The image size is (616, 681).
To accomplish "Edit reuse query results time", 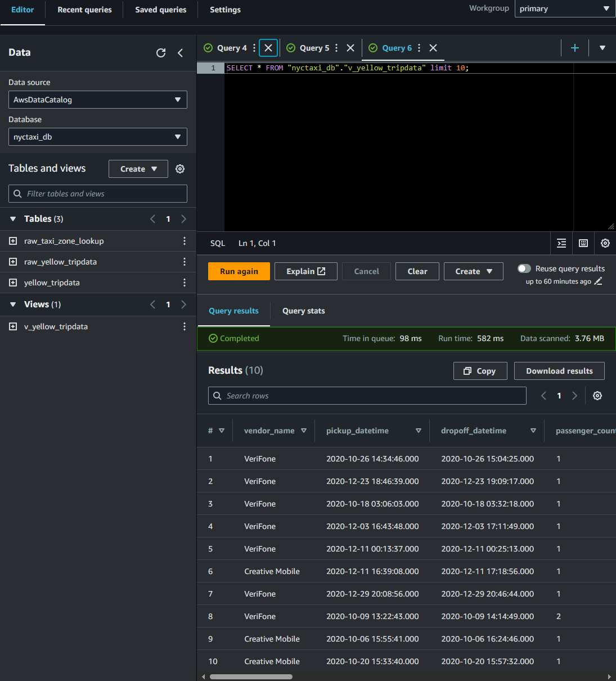I will pyautogui.click(x=599, y=281).
